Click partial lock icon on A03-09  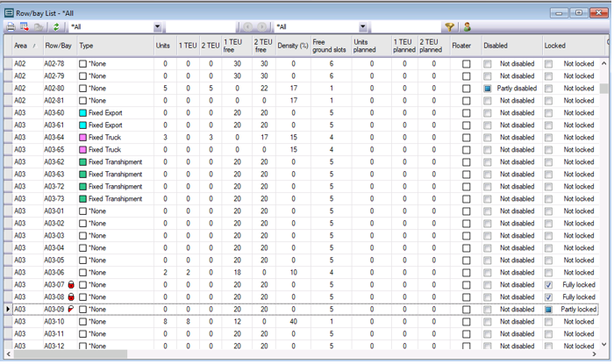point(70,309)
